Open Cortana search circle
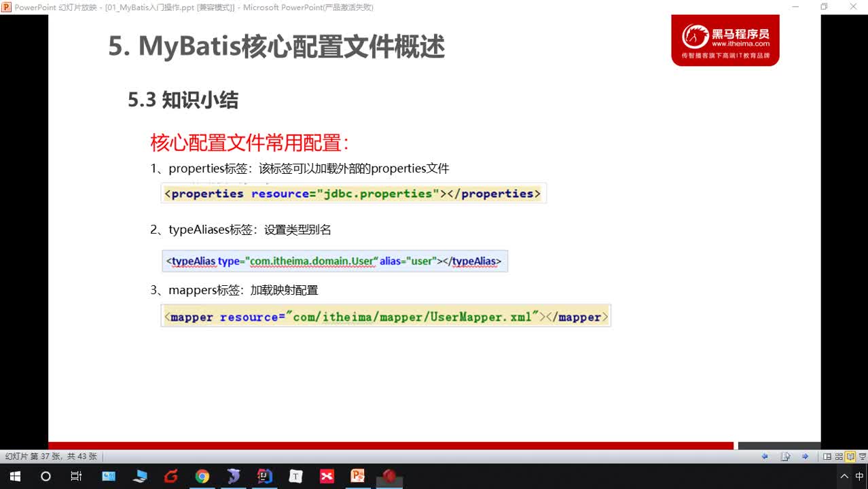The image size is (868, 489). pos(46,476)
